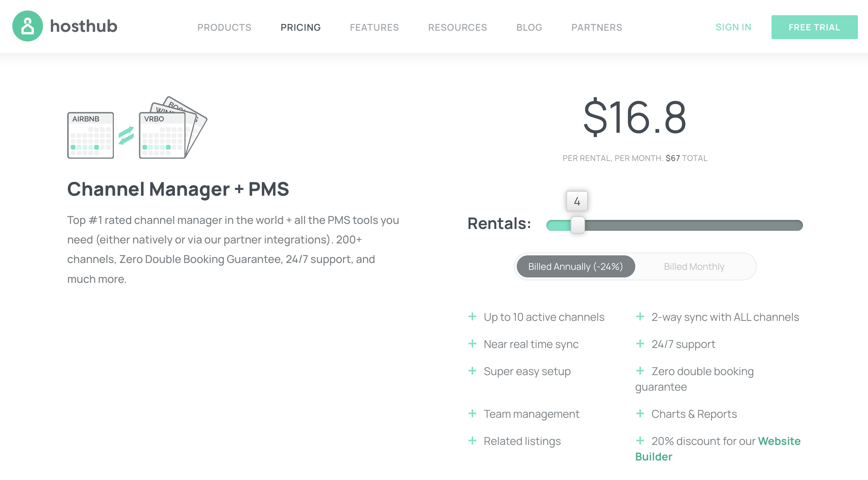
Task: Click the plus icon beside Near real time sync
Action: pyautogui.click(x=472, y=344)
